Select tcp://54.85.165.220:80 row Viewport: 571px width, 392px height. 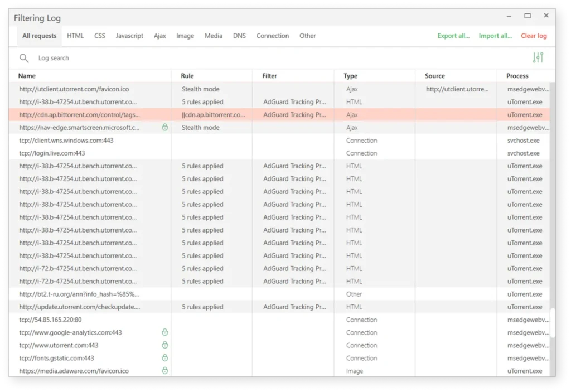pos(279,320)
